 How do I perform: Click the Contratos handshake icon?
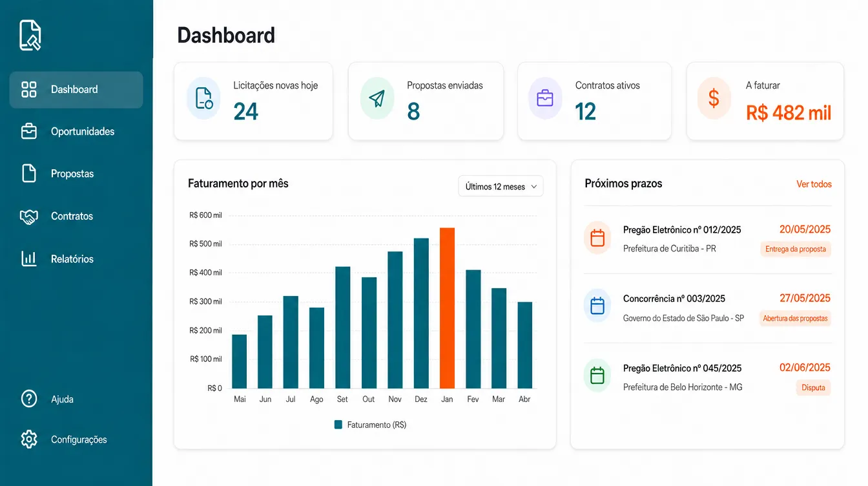tap(29, 217)
